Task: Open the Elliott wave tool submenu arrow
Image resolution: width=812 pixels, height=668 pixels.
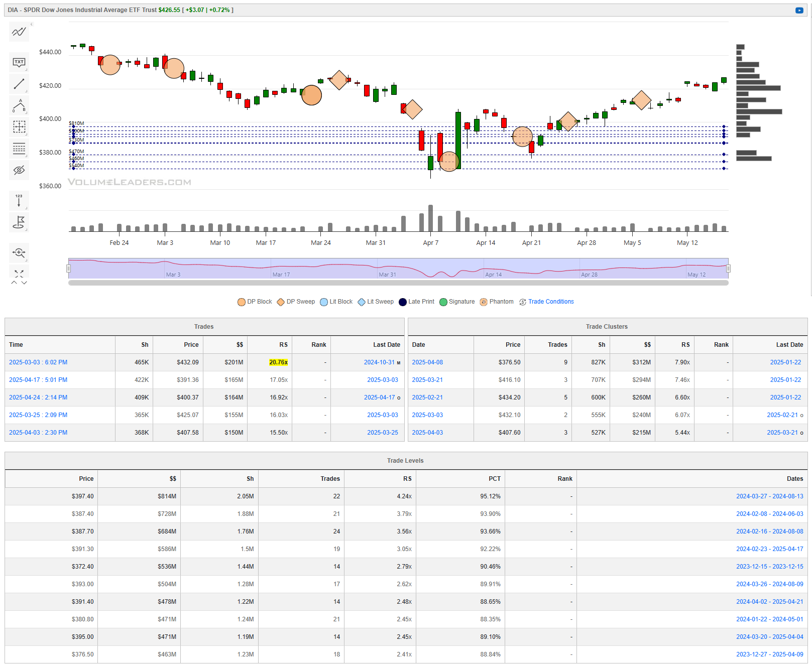Action: pos(27,113)
